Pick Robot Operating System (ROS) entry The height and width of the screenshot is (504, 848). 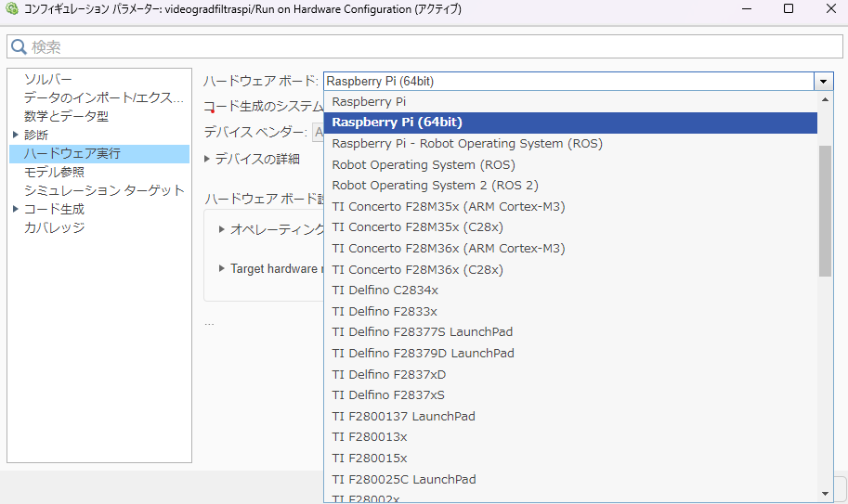(x=570, y=165)
